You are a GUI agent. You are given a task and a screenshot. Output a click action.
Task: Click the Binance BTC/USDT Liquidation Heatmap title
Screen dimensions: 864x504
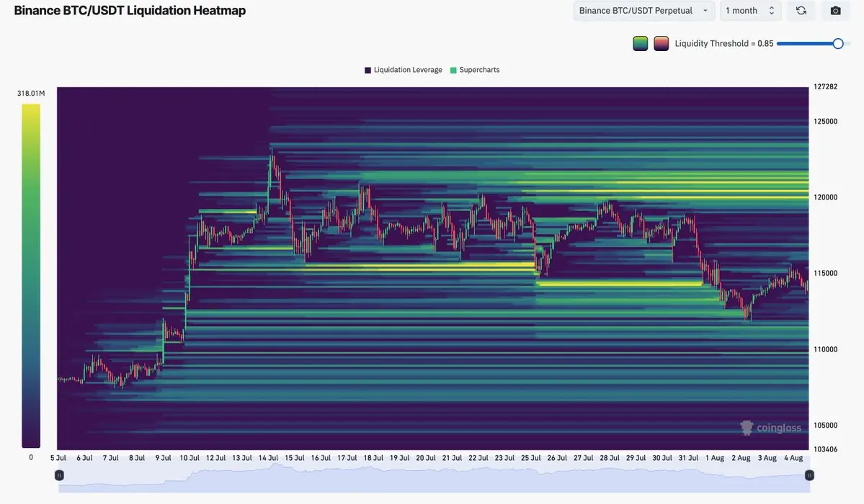pyautogui.click(x=130, y=11)
